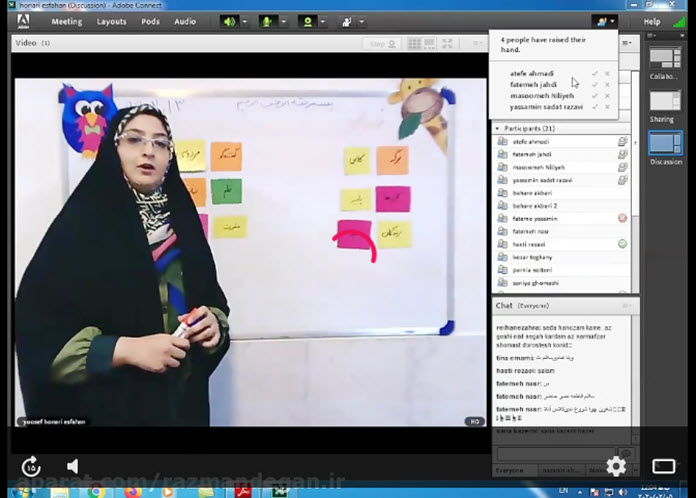The image size is (696, 498).
Task: Expand the webcam options dropdown arrow
Action: click(x=323, y=21)
